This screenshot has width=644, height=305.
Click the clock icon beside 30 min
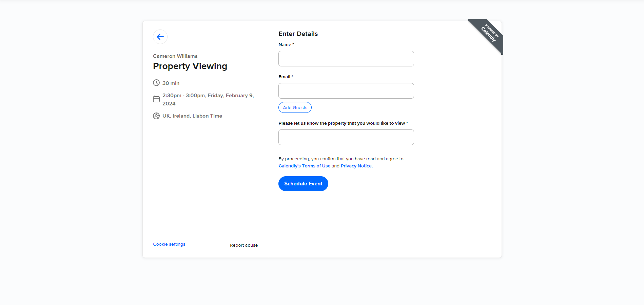(x=156, y=83)
